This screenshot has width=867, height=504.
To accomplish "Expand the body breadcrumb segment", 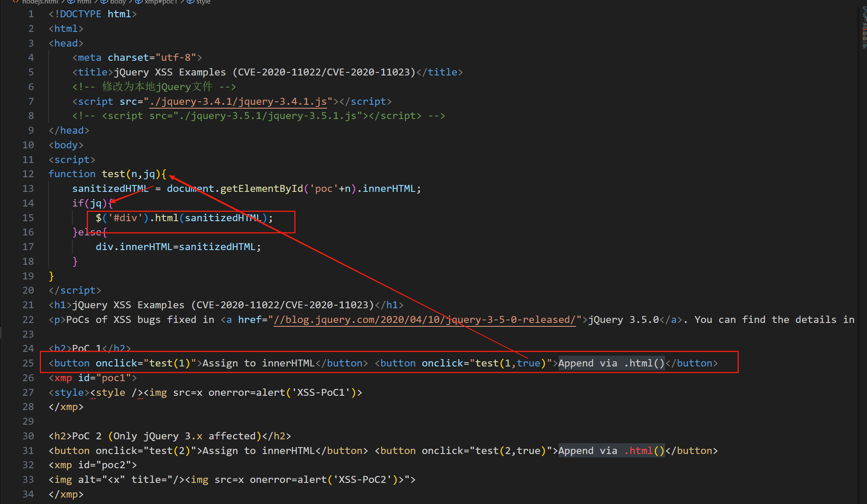I will (118, 2).
